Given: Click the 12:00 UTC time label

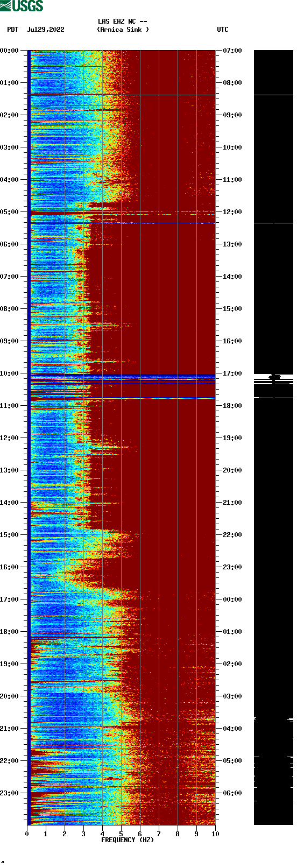Looking at the screenshot, I should point(232,212).
